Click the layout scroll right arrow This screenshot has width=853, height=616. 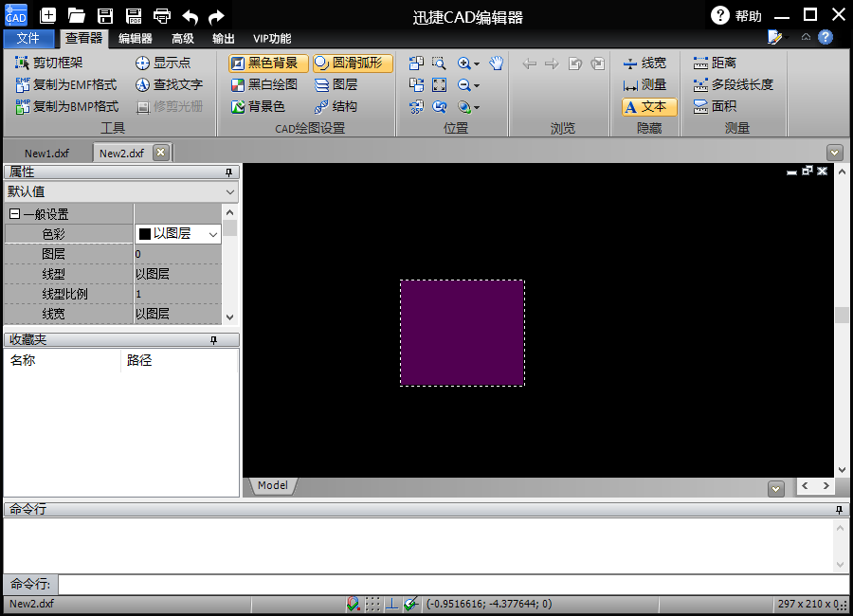(x=826, y=485)
